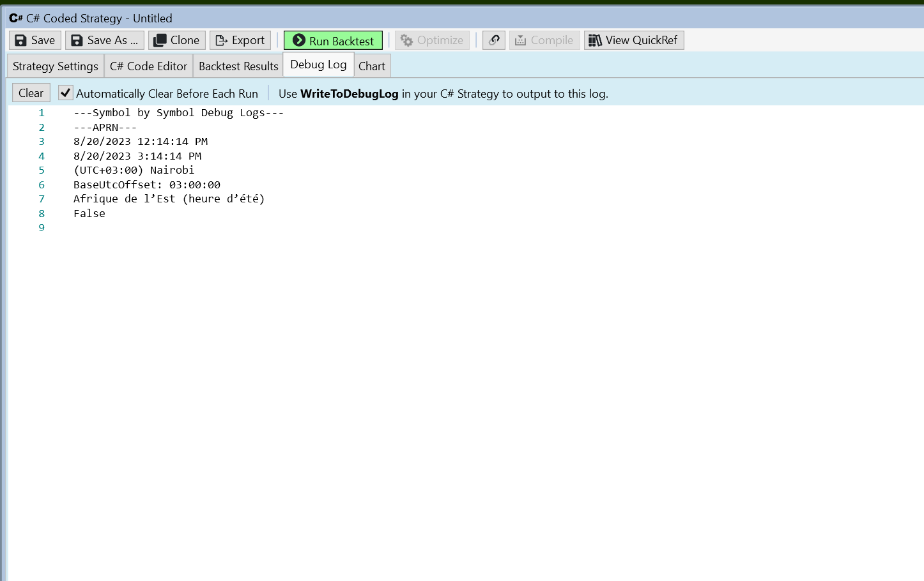Clear the debug log output
The width and height of the screenshot is (924, 581).
point(31,93)
